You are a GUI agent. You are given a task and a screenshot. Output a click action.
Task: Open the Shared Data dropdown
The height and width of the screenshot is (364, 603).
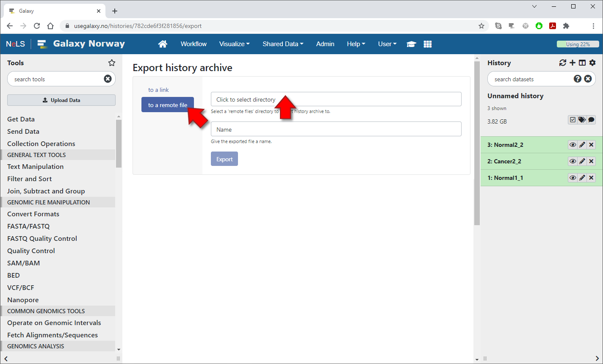[282, 44]
